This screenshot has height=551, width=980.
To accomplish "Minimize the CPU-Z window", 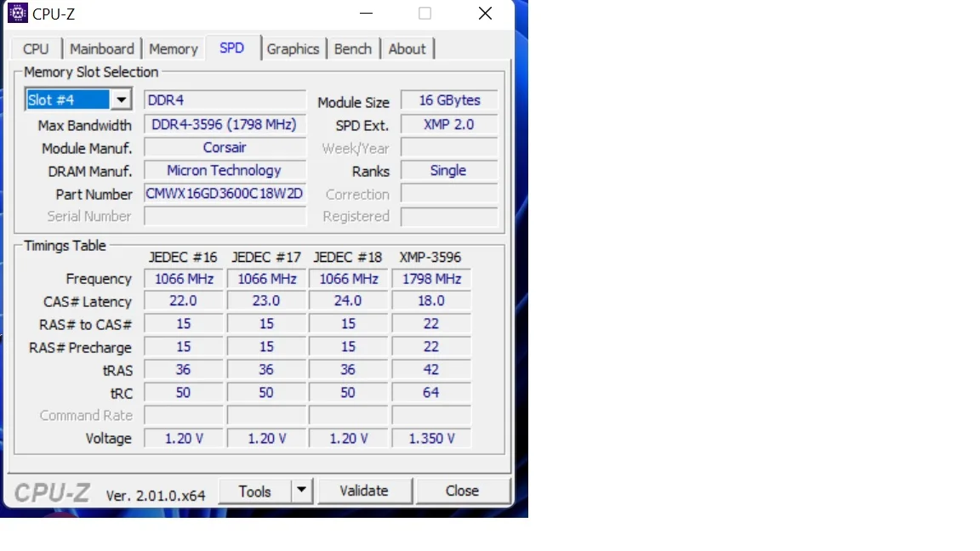I will click(367, 13).
